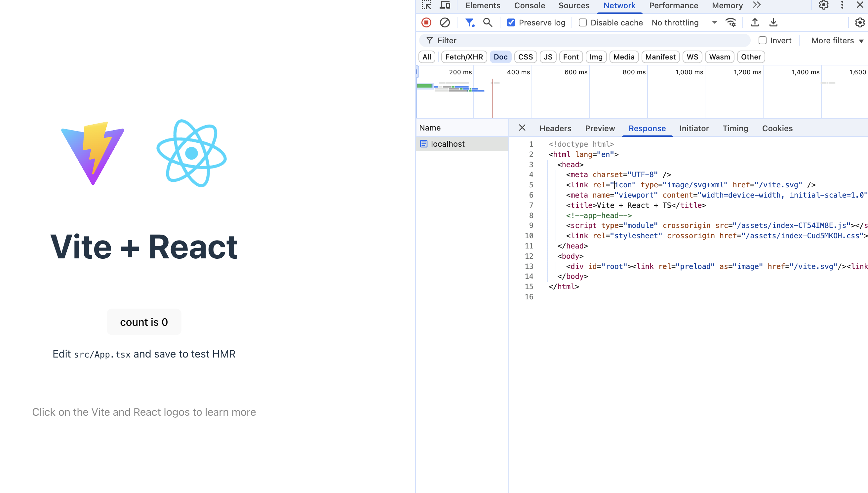The image size is (868, 493).
Task: Clear the network log
Action: click(445, 22)
